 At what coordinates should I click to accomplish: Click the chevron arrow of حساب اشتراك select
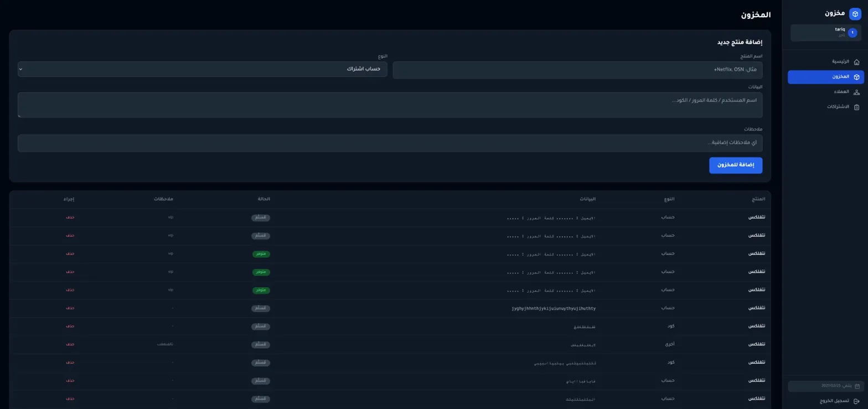[x=21, y=69]
